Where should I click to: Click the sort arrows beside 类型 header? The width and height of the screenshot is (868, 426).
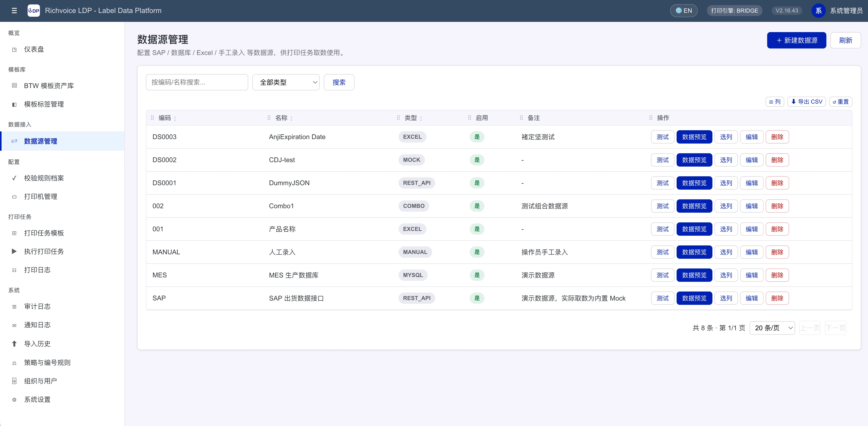click(x=421, y=118)
